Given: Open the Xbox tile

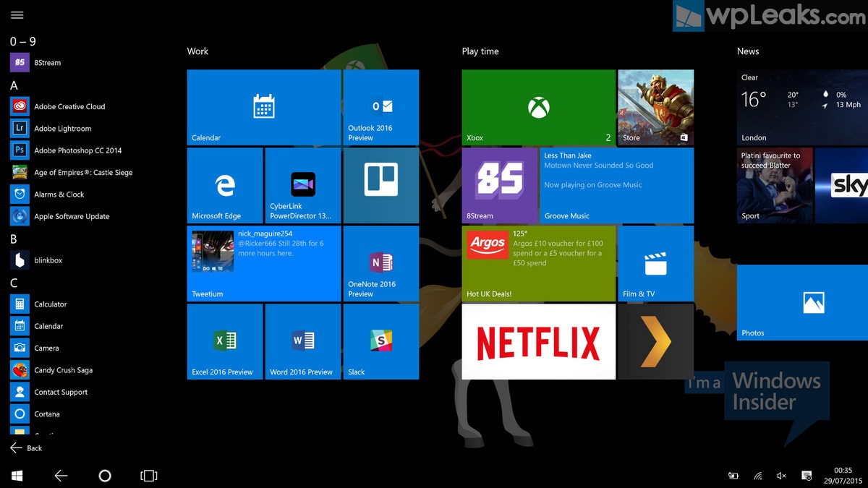Looking at the screenshot, I should (539, 108).
